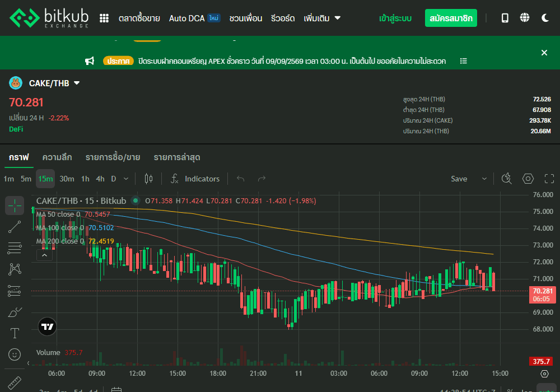Click the undo arrow in chart toolbar

coord(241,179)
